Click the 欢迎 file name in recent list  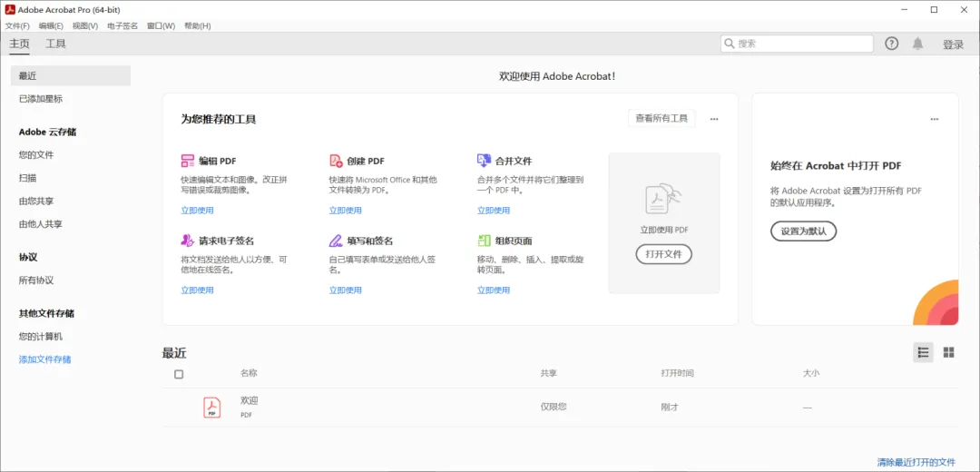(x=250, y=400)
